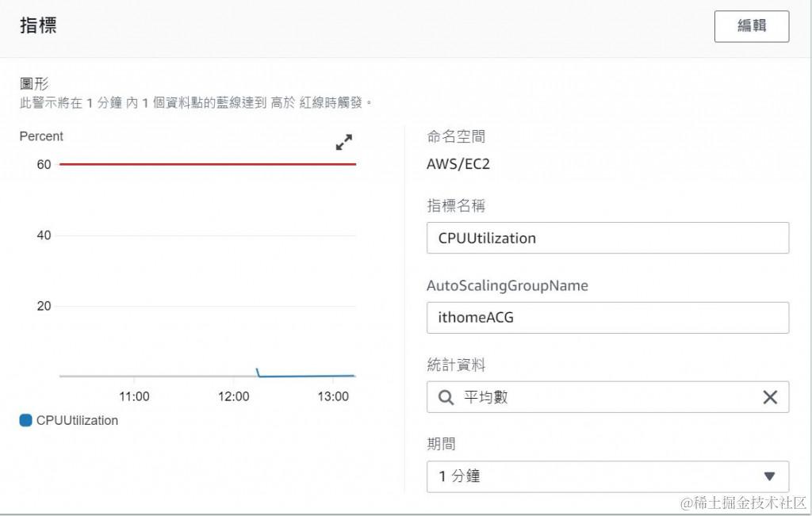Screen dimensions: 812x516
Task: Click inside the AutoScalingGroupName field showing ithomeACG
Action: pyautogui.click(x=607, y=318)
